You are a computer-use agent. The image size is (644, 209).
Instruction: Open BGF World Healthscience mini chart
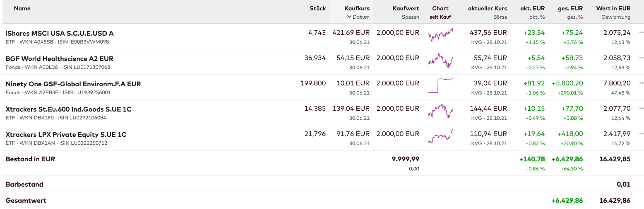440,61
